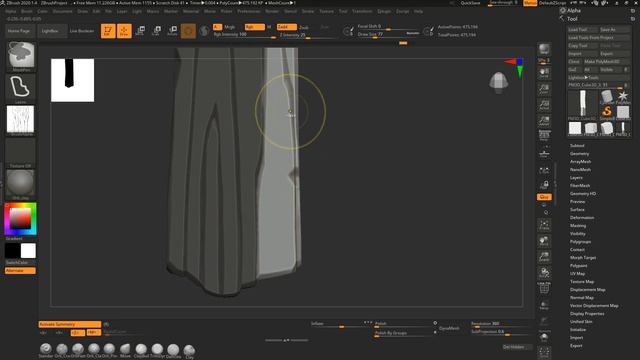Open the alpha thumbnail picker
Screen dimensions: 640x360
click(20, 120)
